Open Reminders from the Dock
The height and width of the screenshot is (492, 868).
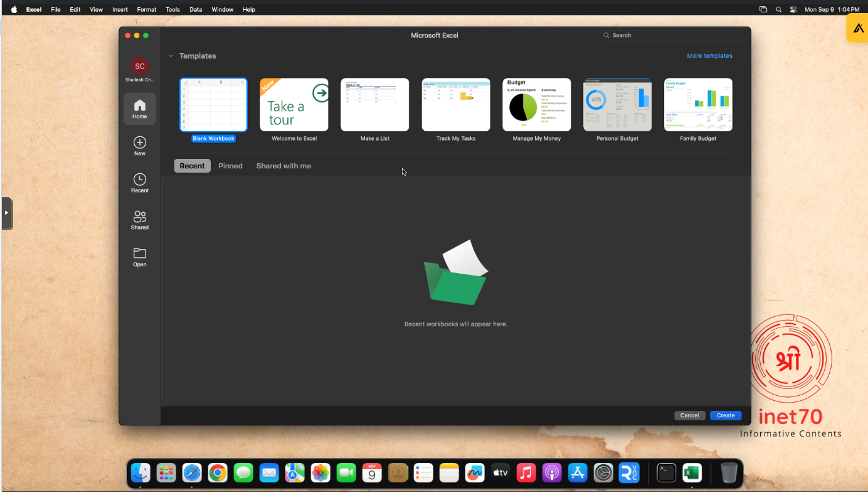[424, 473]
